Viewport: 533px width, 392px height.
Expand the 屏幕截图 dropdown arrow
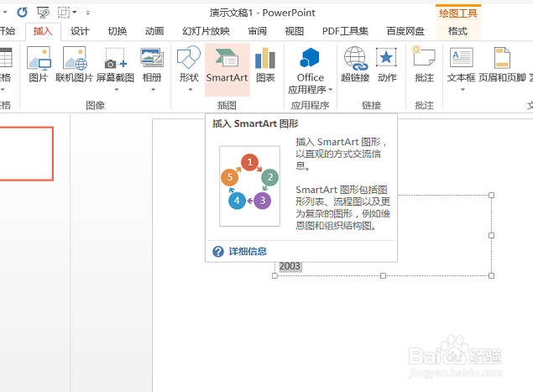coord(117,90)
